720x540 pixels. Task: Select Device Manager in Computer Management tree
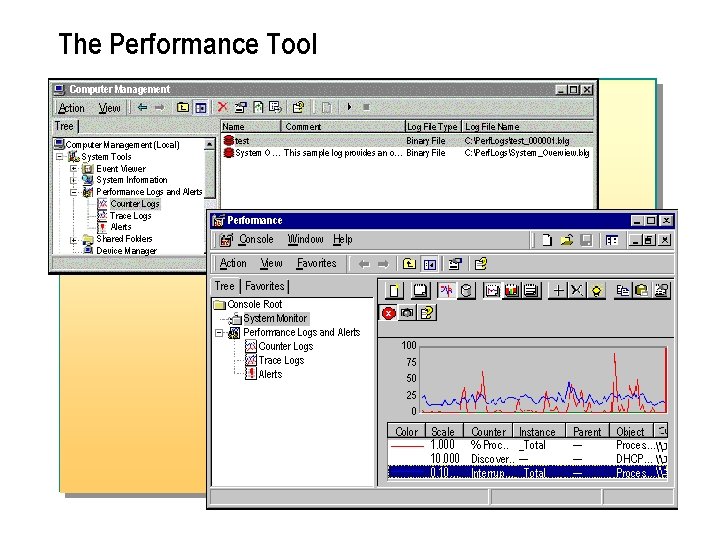(x=126, y=251)
